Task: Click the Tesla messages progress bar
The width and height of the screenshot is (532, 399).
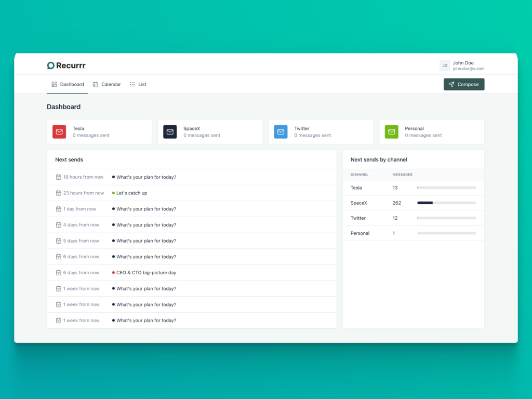Action: (446, 188)
